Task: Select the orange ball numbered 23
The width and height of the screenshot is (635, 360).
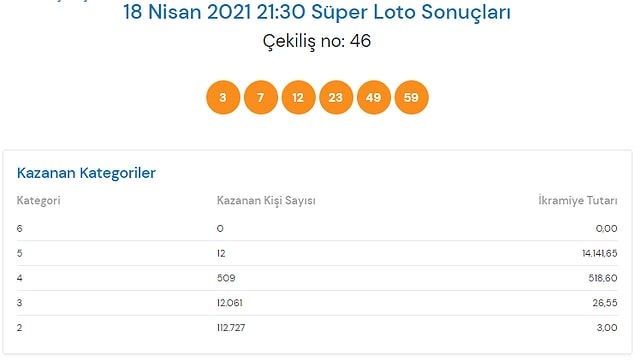Action: coord(336,98)
